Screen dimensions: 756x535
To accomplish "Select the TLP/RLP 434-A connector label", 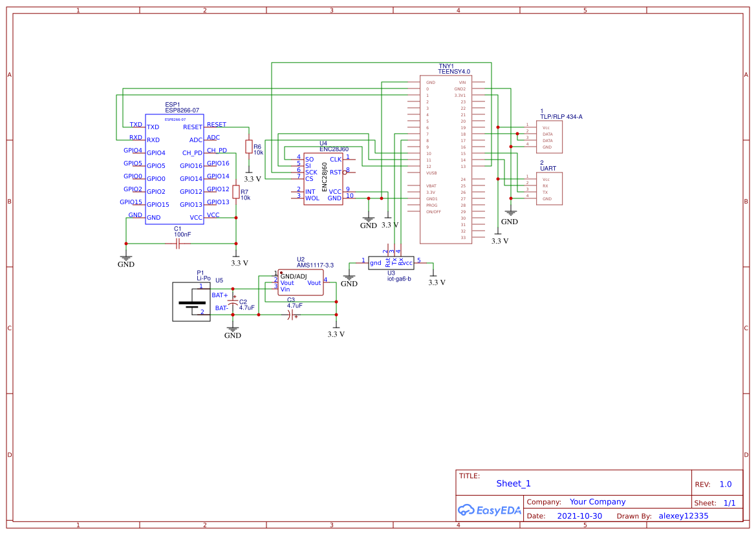I will pyautogui.click(x=561, y=117).
